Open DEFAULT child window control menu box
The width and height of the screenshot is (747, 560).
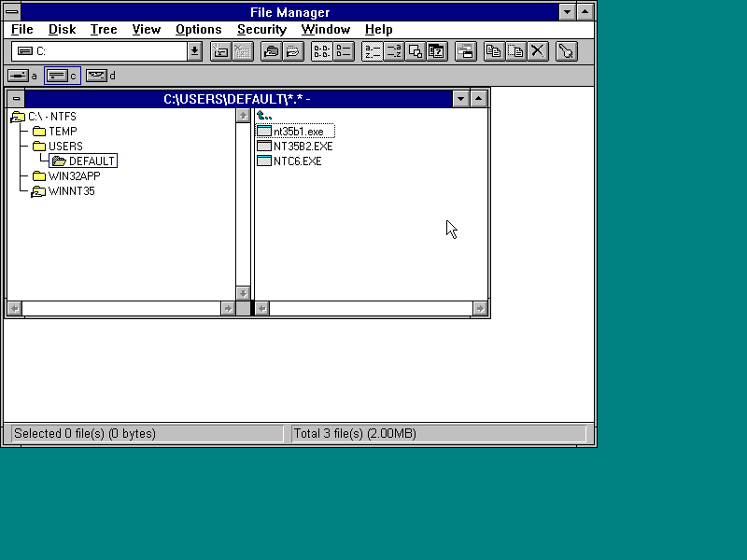point(16,99)
